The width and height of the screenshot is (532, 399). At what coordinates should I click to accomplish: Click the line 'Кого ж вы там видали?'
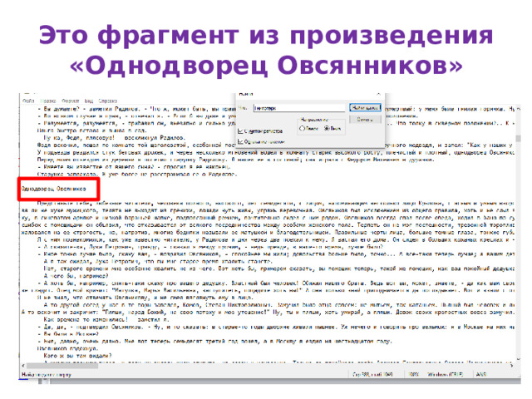(77, 356)
